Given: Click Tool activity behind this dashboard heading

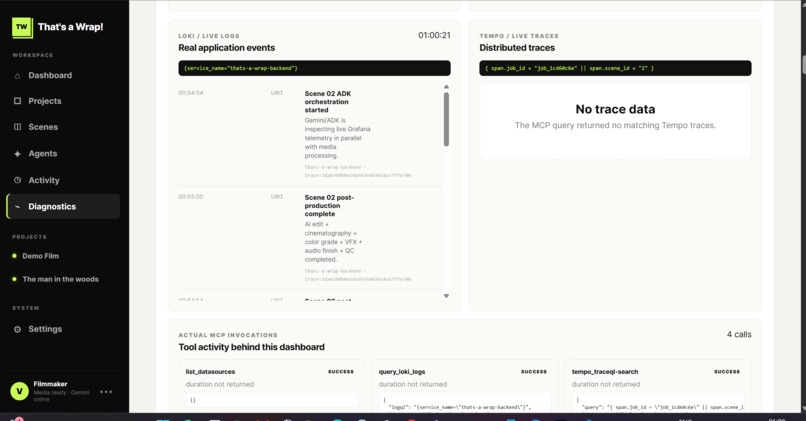Looking at the screenshot, I should click(x=251, y=347).
